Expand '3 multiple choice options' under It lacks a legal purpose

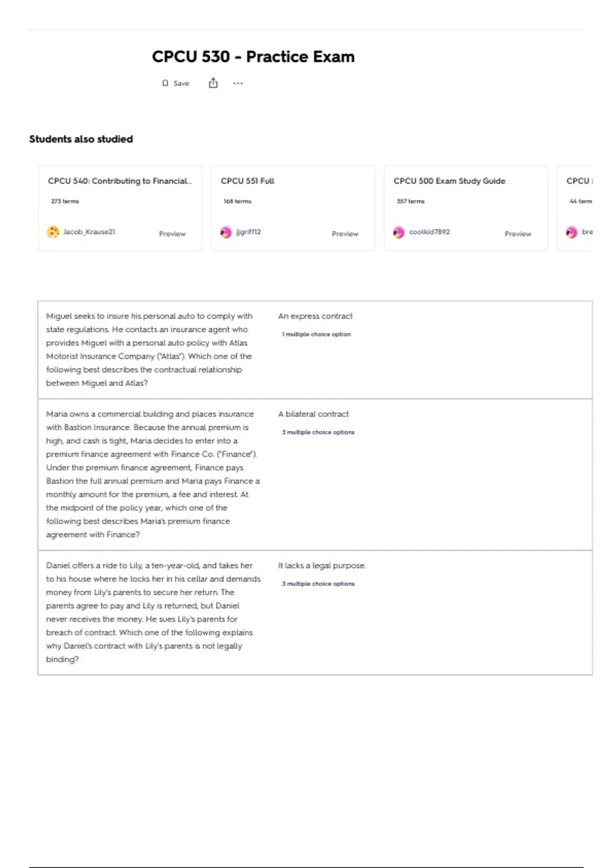[318, 584]
